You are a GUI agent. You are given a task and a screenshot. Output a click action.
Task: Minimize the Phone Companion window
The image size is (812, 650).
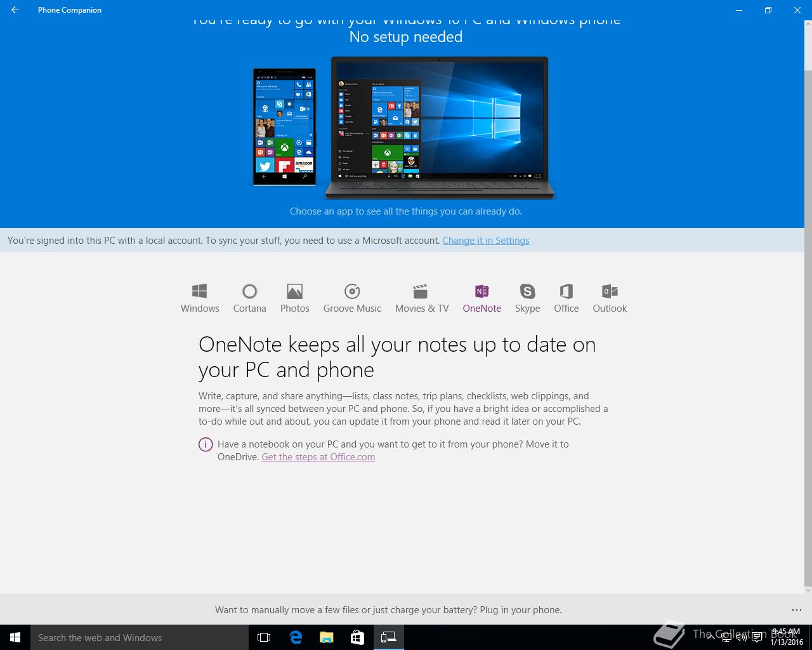(739, 10)
